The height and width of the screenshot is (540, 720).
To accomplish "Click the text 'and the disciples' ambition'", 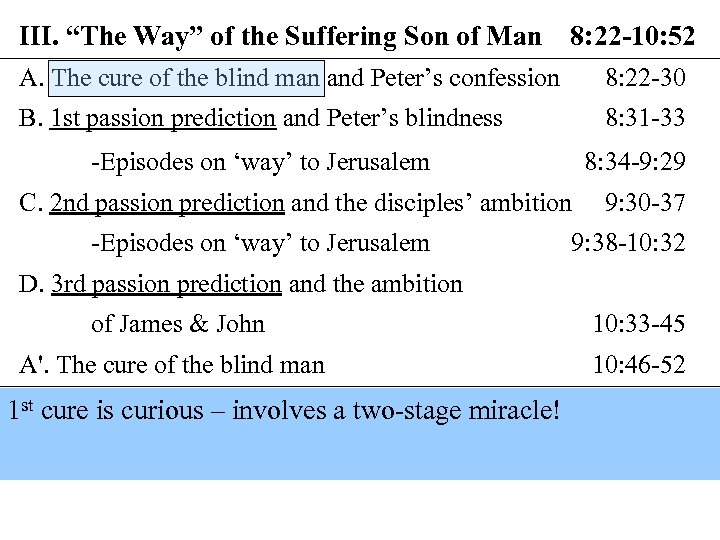I will (431, 203).
